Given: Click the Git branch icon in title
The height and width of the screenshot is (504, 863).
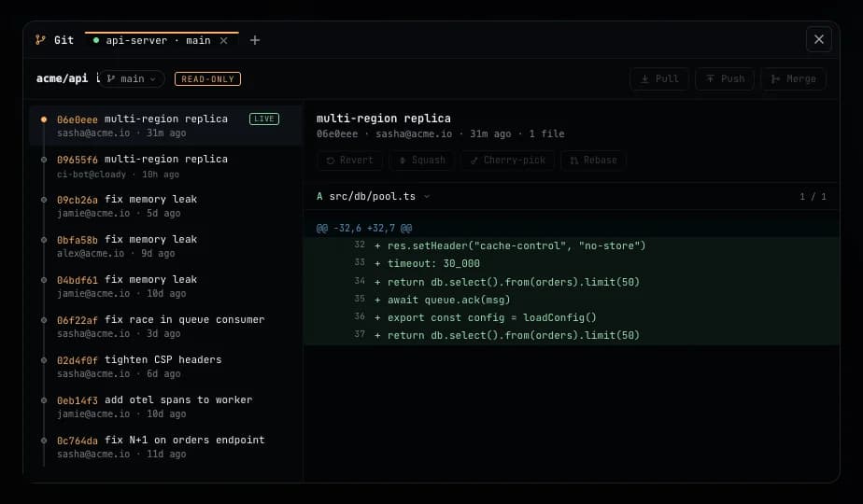Looking at the screenshot, I should pyautogui.click(x=40, y=39).
